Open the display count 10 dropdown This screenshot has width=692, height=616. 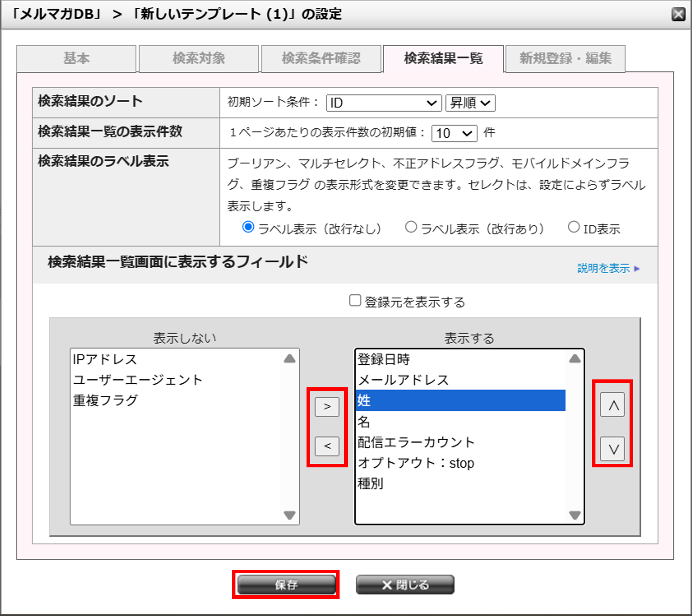(454, 133)
